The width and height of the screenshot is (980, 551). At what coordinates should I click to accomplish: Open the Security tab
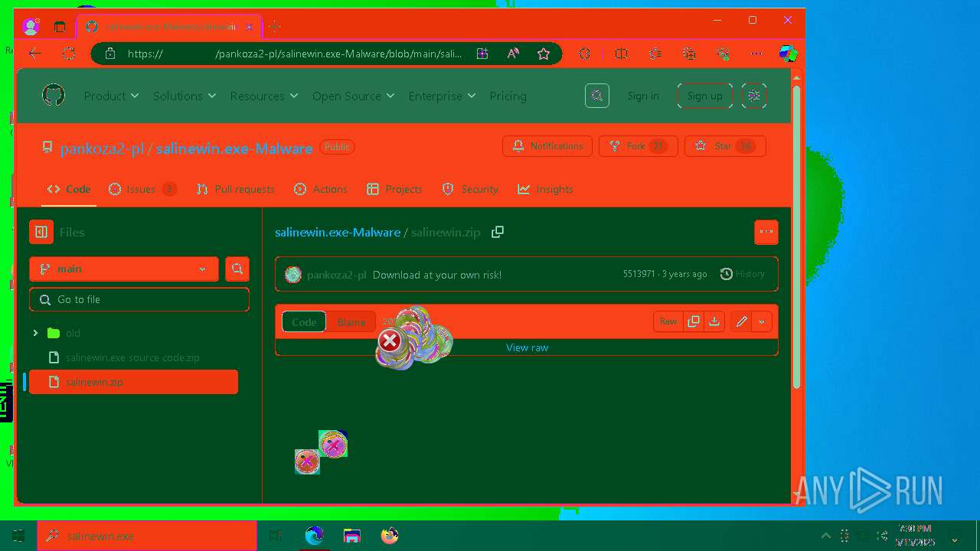(470, 189)
